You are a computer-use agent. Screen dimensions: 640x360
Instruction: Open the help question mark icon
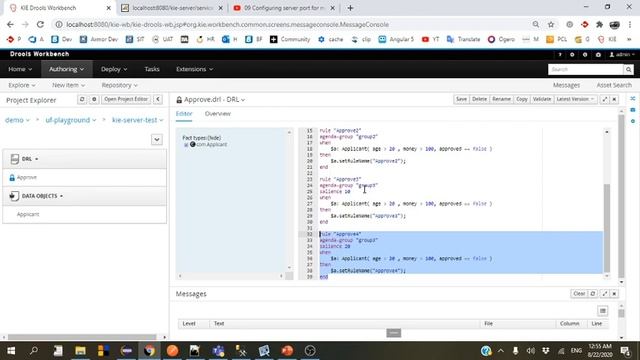pos(560,54)
